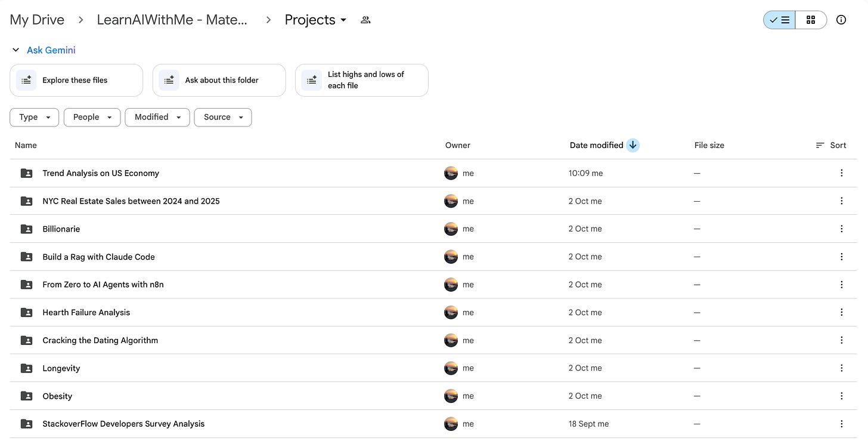The image size is (868, 447).
Task: Click the shared folder icon of Longevity
Action: point(27,368)
